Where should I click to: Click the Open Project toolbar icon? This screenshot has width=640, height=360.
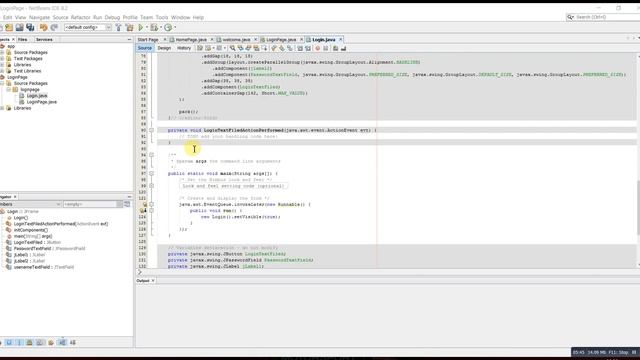tap(20, 27)
